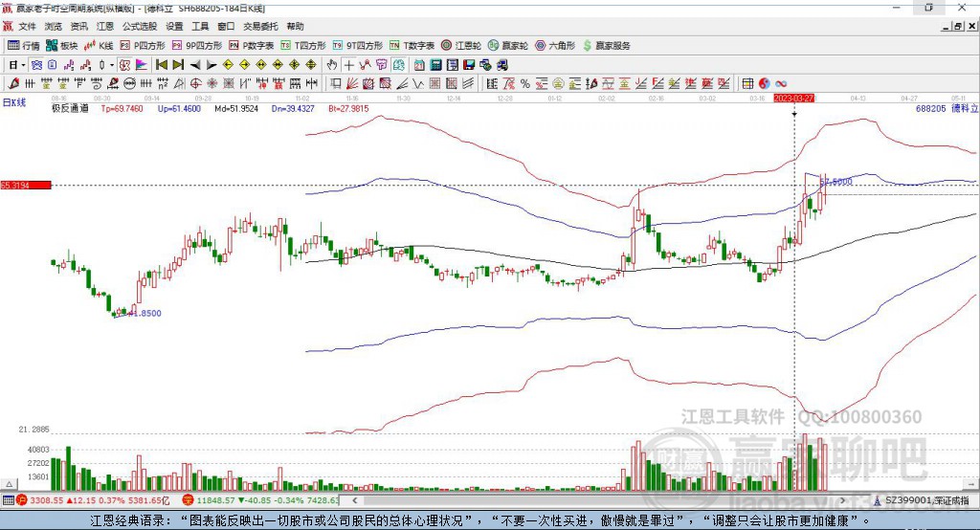
Task: Open the 板块 sector view
Action: point(61,46)
